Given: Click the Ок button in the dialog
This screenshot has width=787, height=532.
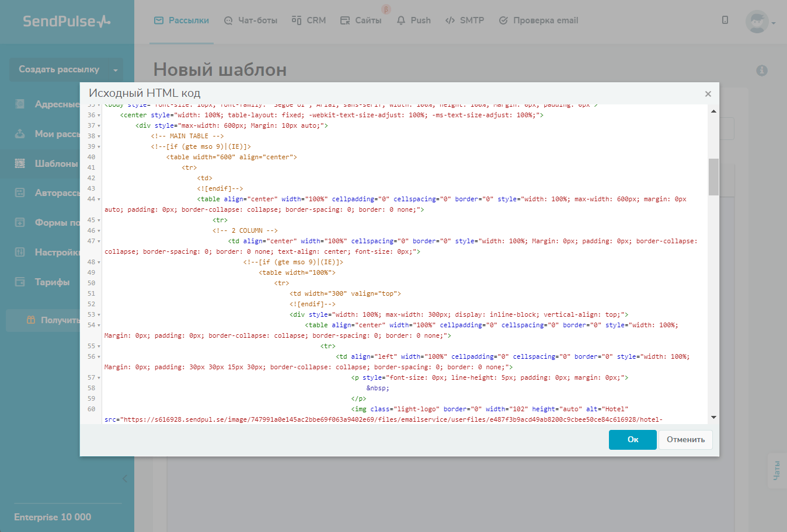Looking at the screenshot, I should [632, 440].
